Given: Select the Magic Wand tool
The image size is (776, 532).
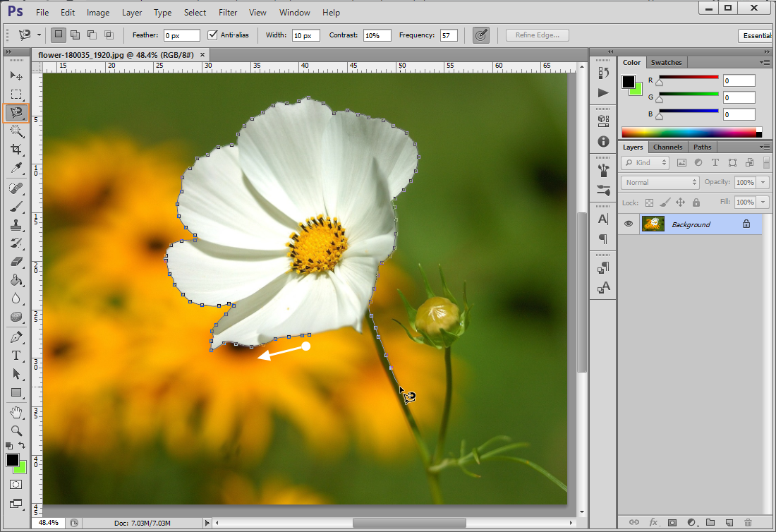Looking at the screenshot, I should pos(16,131).
